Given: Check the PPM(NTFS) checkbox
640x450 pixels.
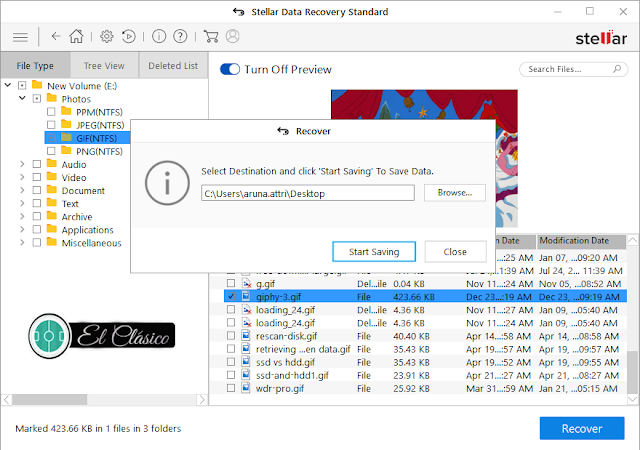Looking at the screenshot, I should coord(51,112).
